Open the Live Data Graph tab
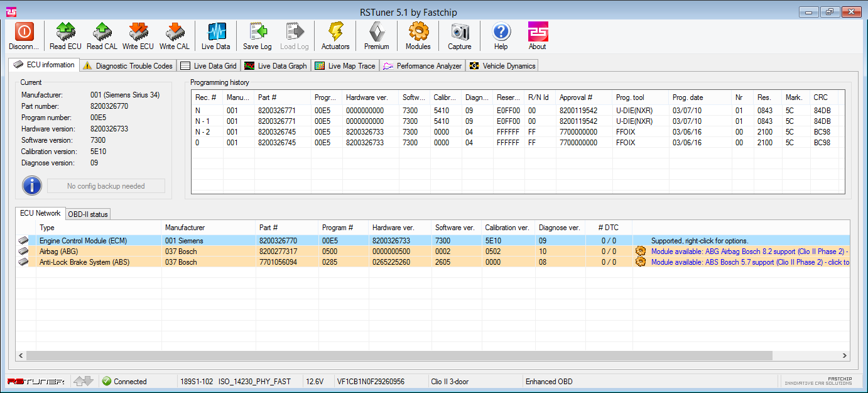Image resolution: width=868 pixels, height=393 pixels. 276,66
